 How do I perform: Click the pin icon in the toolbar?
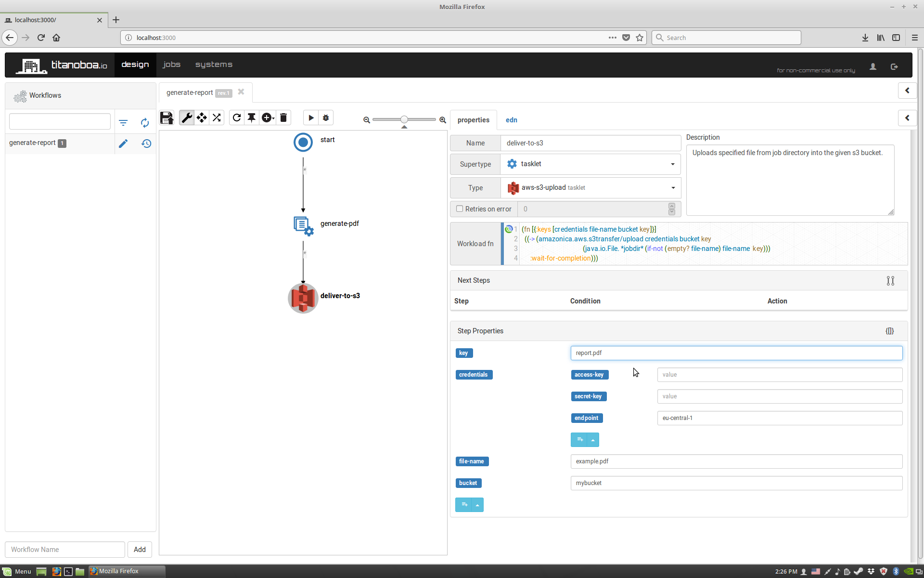click(252, 118)
